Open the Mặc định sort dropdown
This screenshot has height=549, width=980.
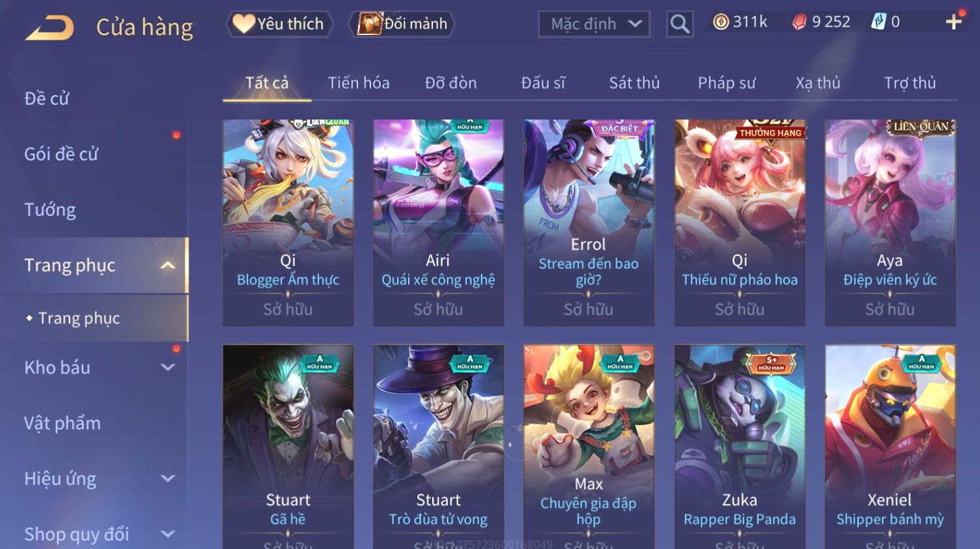[594, 24]
